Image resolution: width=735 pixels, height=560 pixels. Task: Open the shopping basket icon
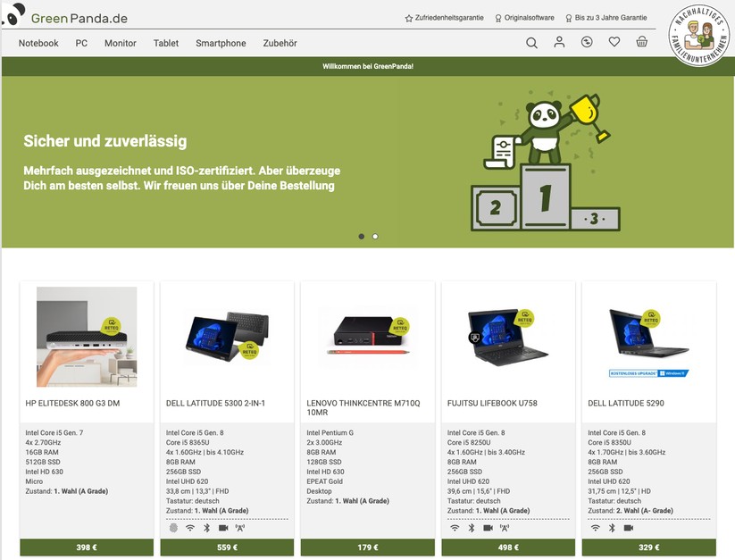pyautogui.click(x=642, y=42)
